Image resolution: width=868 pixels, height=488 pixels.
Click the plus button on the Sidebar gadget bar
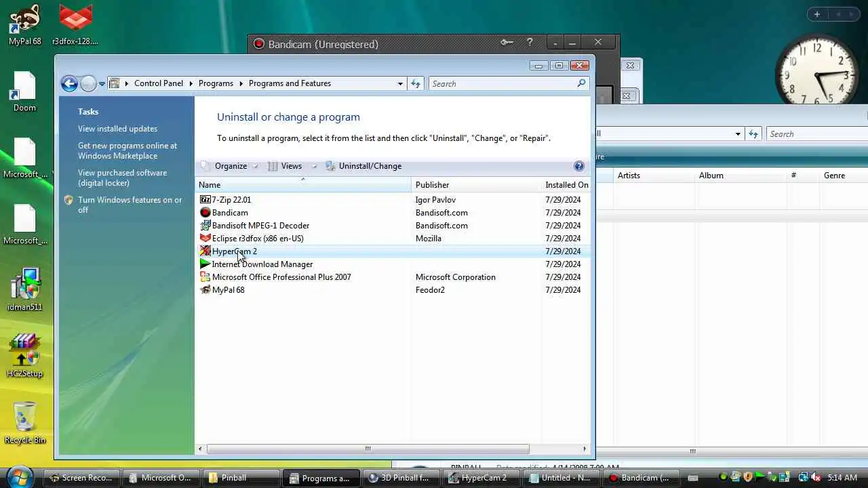(x=816, y=14)
